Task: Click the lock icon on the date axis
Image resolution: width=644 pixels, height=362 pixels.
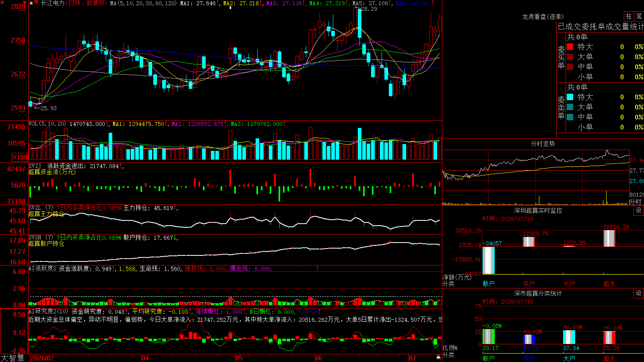Action: click(x=439, y=357)
